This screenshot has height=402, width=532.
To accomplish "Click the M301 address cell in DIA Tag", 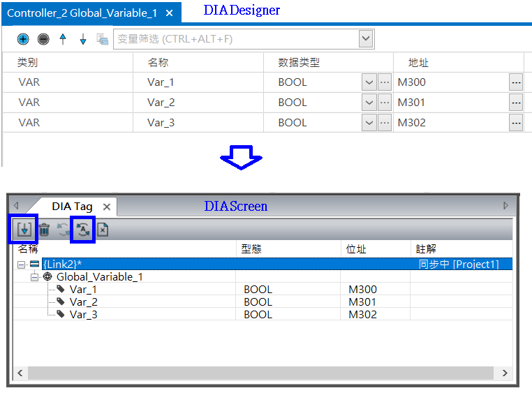I will point(375,302).
